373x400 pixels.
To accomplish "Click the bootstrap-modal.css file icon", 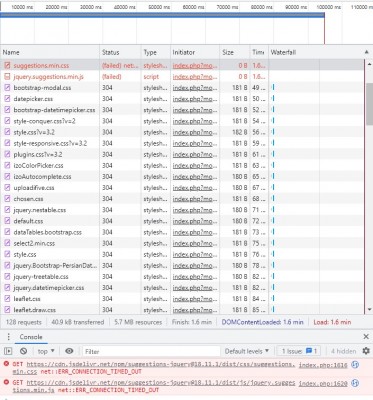I will point(7,88).
